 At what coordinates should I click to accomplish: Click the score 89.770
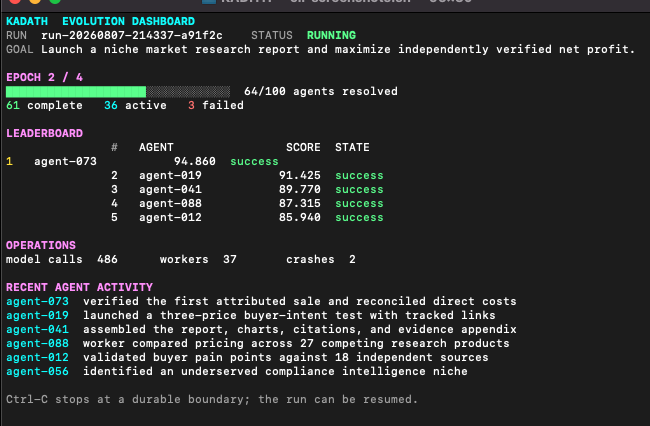click(300, 190)
